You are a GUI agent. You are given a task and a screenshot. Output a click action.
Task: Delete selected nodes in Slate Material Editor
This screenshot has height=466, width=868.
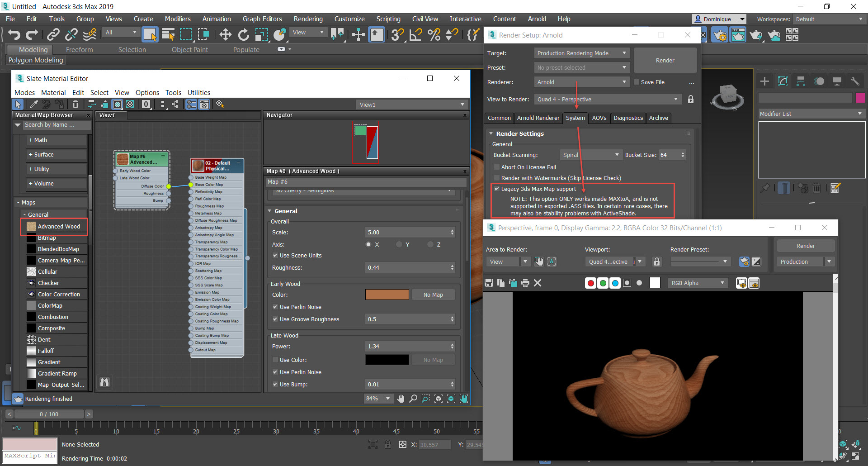click(x=75, y=105)
